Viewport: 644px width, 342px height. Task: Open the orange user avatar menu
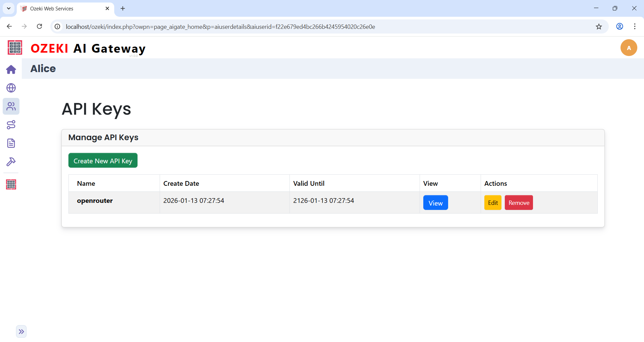click(x=629, y=48)
